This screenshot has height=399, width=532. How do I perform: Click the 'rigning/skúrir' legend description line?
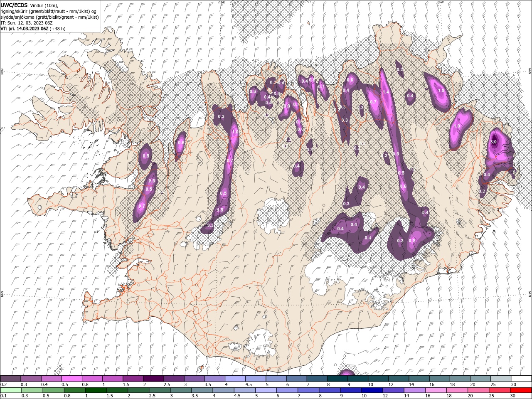click(x=49, y=11)
